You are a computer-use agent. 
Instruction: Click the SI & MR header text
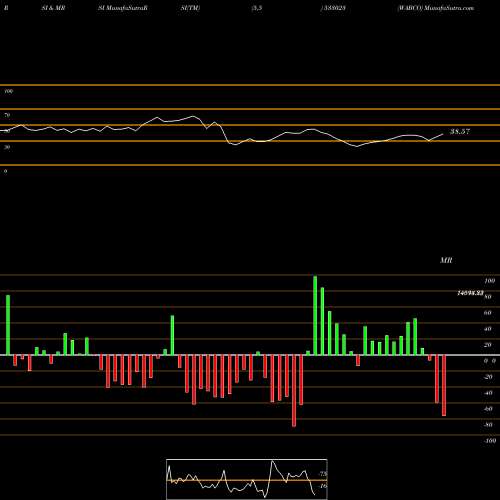tap(53, 8)
